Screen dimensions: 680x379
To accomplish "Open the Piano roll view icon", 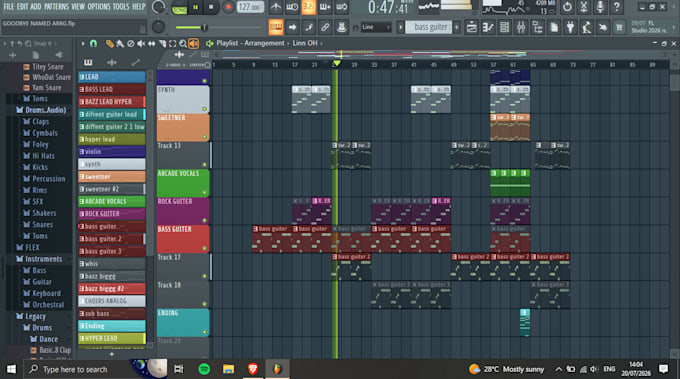I will pos(488,27).
